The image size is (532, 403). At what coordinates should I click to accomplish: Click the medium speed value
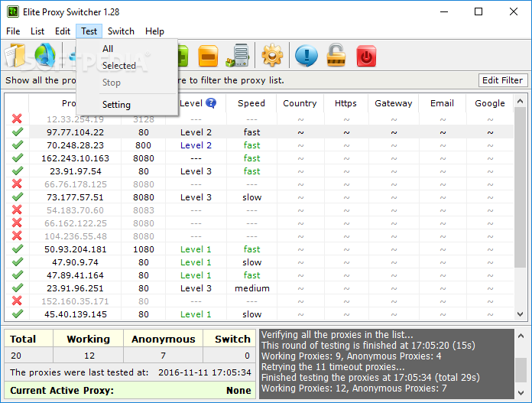pyautogui.click(x=252, y=288)
